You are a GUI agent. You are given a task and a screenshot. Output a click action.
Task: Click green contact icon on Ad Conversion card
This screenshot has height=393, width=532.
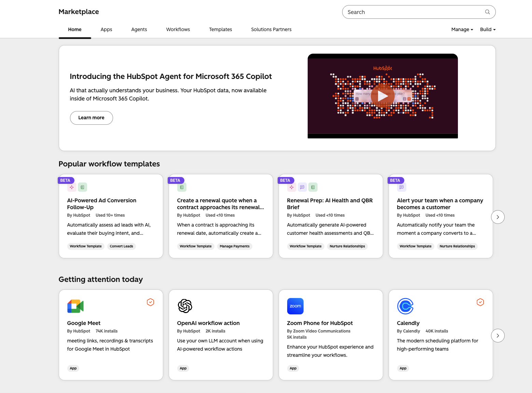[x=83, y=187]
